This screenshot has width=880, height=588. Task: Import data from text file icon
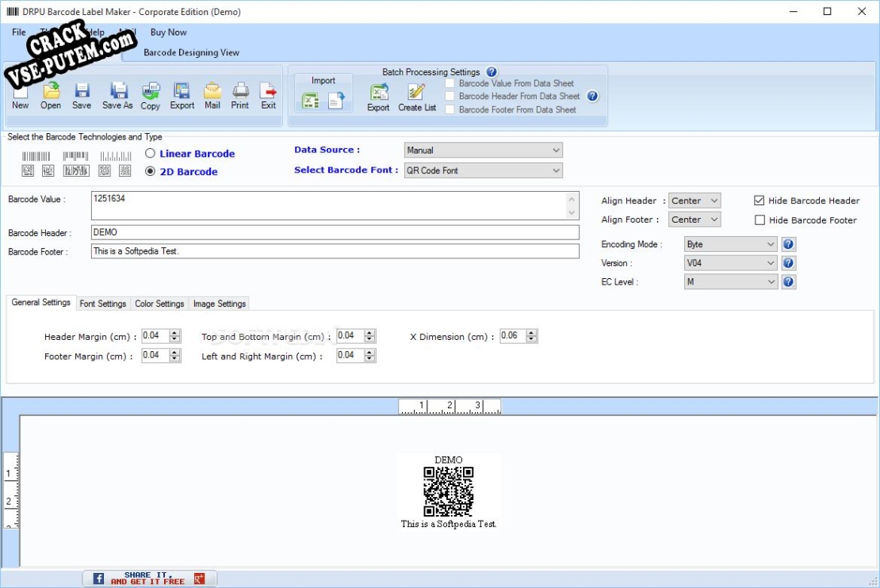pyautogui.click(x=336, y=101)
